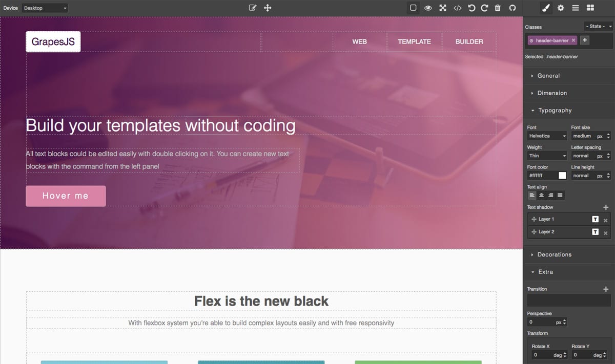Clear the canvas with the trash icon

[x=498, y=8]
